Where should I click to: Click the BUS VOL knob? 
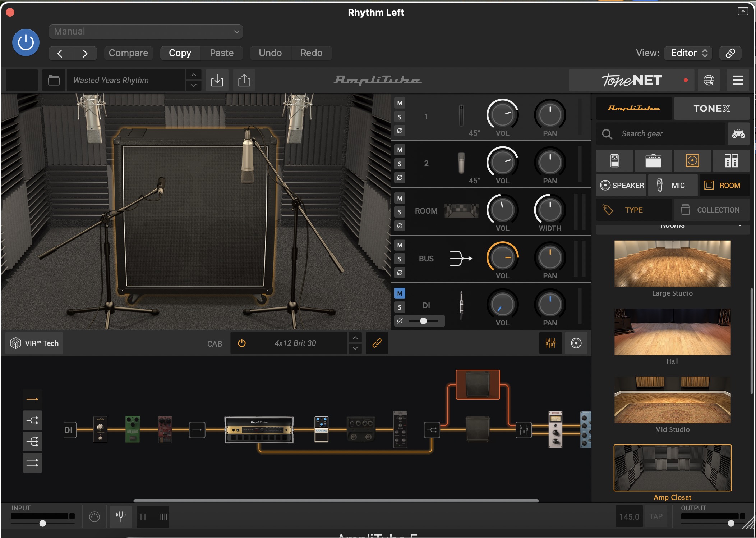[x=502, y=257]
